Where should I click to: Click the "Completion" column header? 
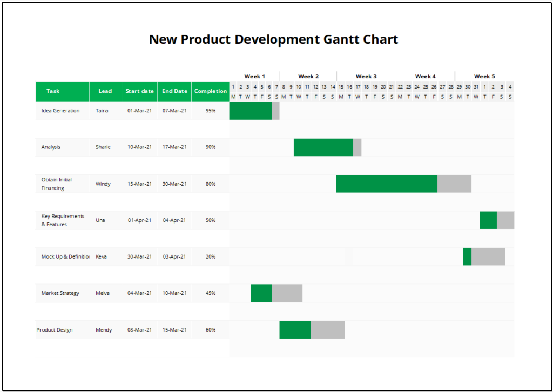[x=210, y=91]
